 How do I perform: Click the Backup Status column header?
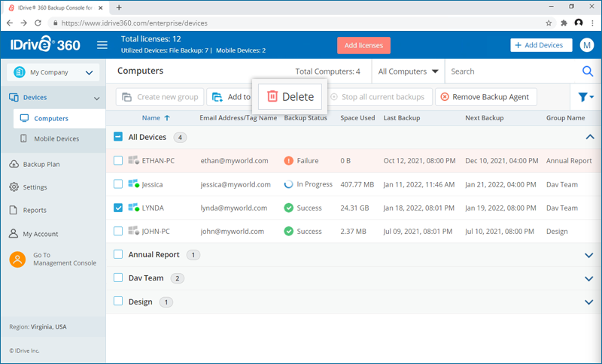(x=306, y=118)
